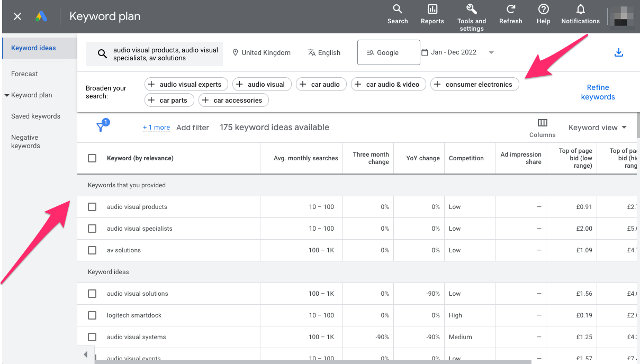Image resolution: width=640 pixels, height=364 pixels.
Task: Add 'consumer electronics' broaden chip
Action: click(475, 84)
